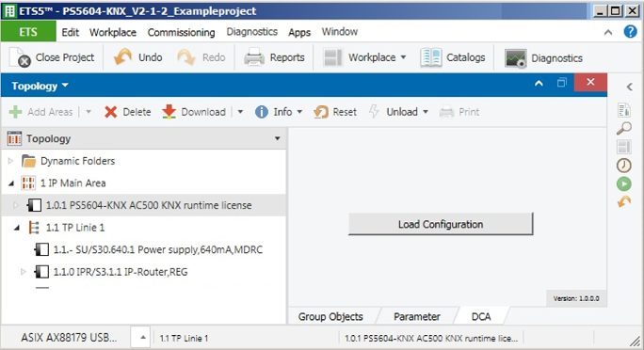This screenshot has height=350, width=644.
Task: Collapse the ribbon with the top chevron
Action: coord(608,32)
